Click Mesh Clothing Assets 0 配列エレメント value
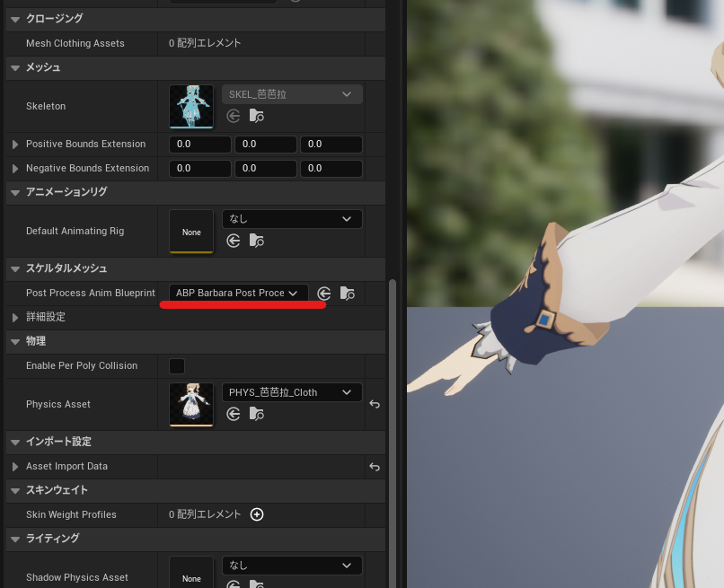Viewport: 724px width, 588px height. [205, 43]
